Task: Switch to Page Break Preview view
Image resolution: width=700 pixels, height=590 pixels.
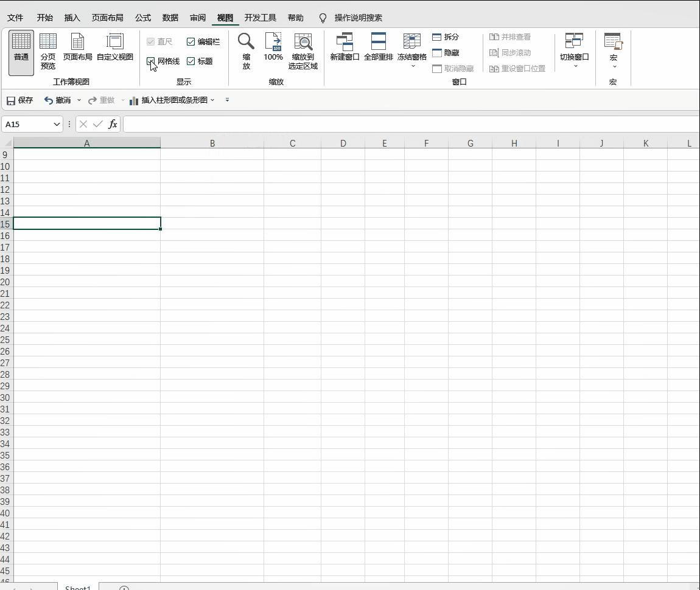Action: (x=48, y=51)
